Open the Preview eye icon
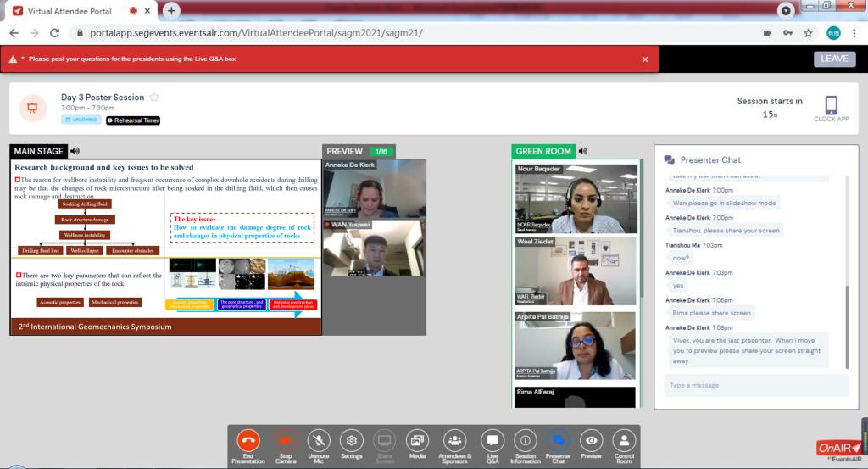This screenshot has width=868, height=469. pos(591,445)
